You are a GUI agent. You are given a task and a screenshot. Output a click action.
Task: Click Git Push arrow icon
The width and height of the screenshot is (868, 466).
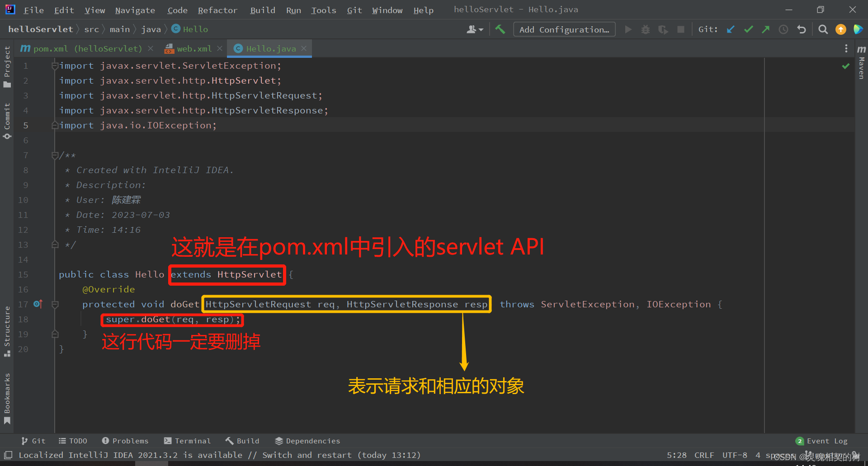pyautogui.click(x=766, y=29)
